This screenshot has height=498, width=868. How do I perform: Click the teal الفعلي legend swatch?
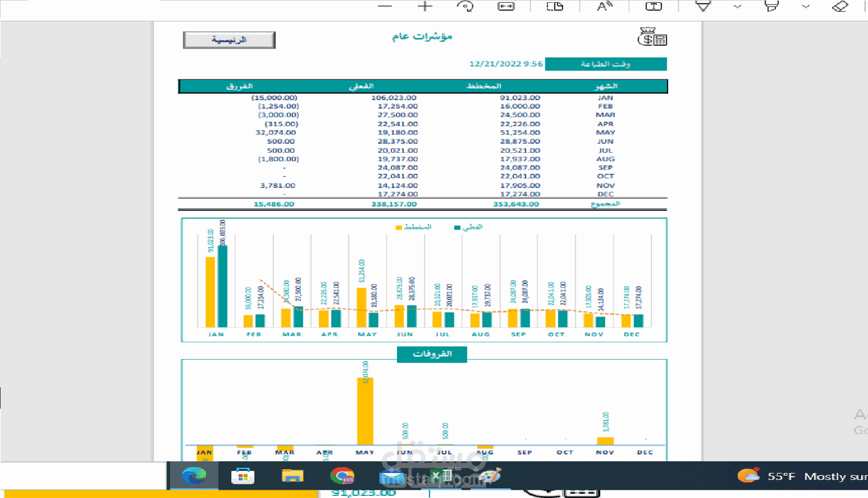pos(458,227)
